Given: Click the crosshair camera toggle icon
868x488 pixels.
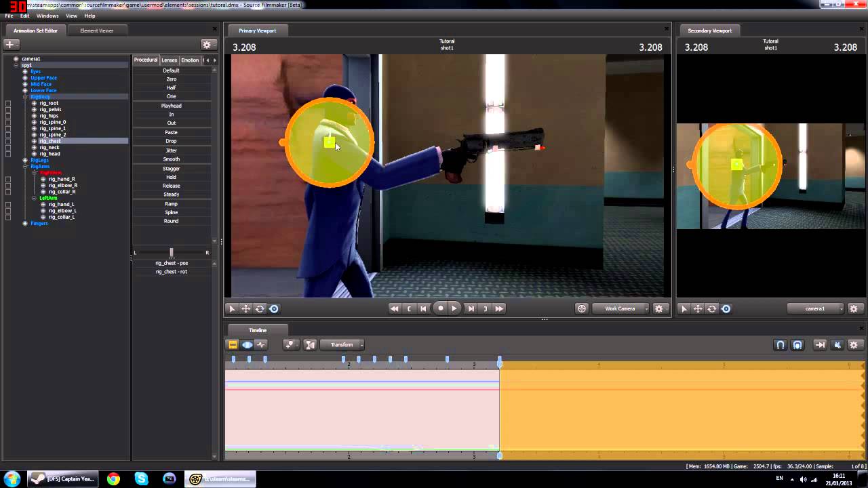Looking at the screenshot, I should coord(582,308).
